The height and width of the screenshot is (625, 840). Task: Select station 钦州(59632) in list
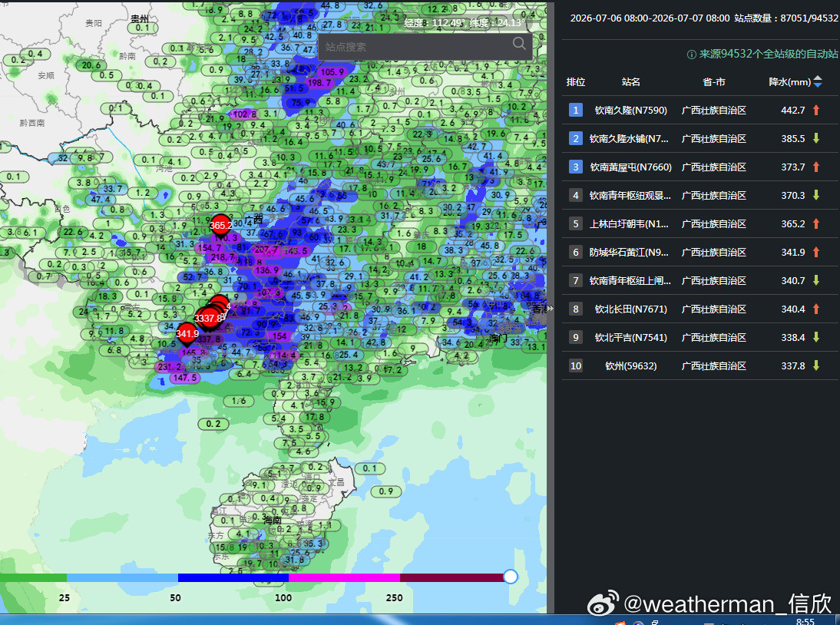point(630,365)
